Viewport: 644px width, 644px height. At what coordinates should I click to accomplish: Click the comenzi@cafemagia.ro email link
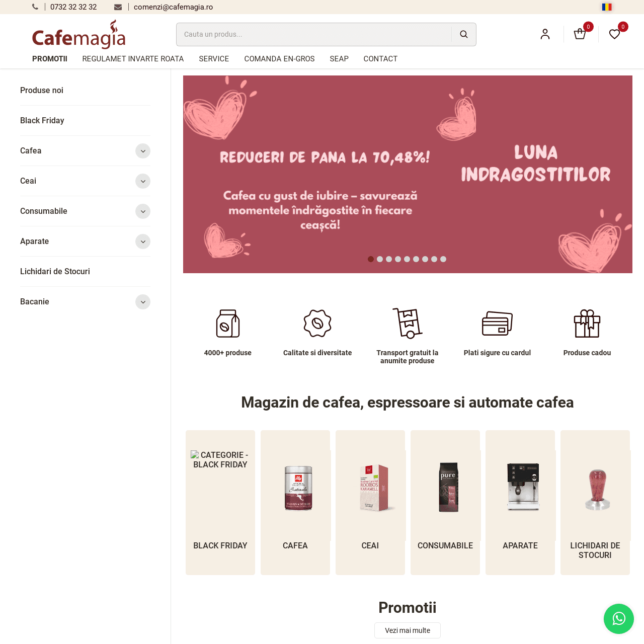click(x=173, y=7)
